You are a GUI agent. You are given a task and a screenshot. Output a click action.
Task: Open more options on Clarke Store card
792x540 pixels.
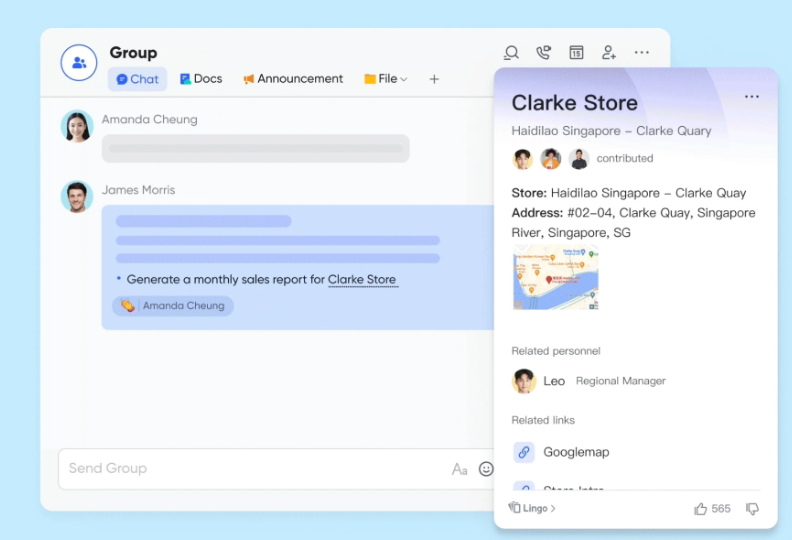pos(752,96)
